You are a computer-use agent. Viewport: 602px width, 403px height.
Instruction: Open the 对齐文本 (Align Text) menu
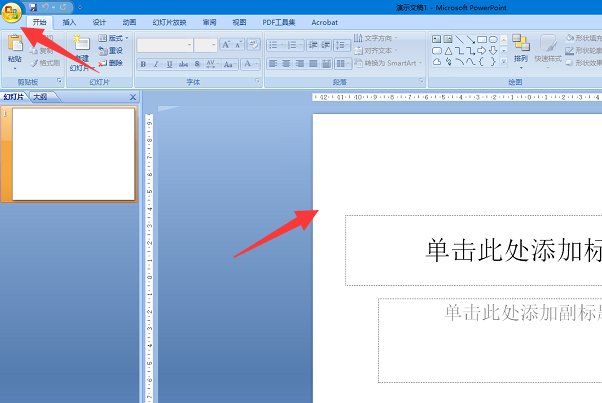[375, 50]
